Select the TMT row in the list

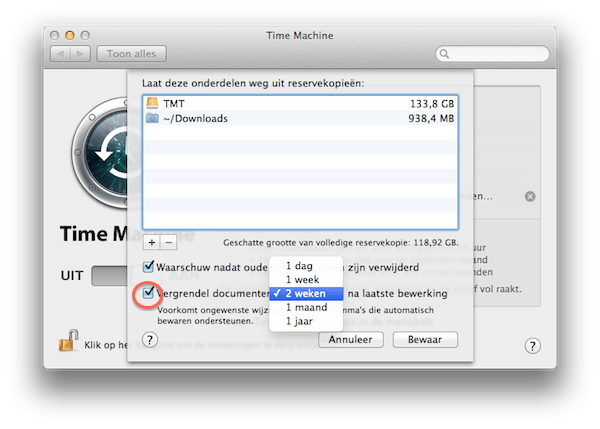tap(300, 103)
